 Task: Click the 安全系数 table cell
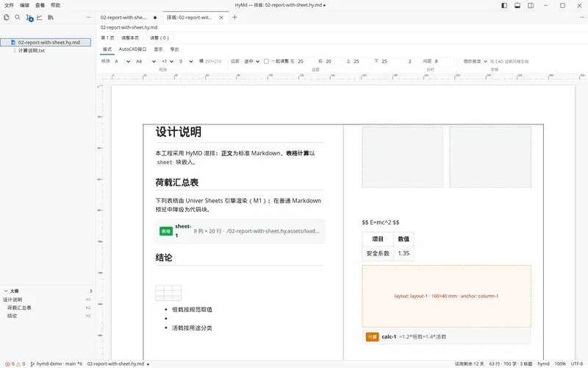(x=378, y=253)
